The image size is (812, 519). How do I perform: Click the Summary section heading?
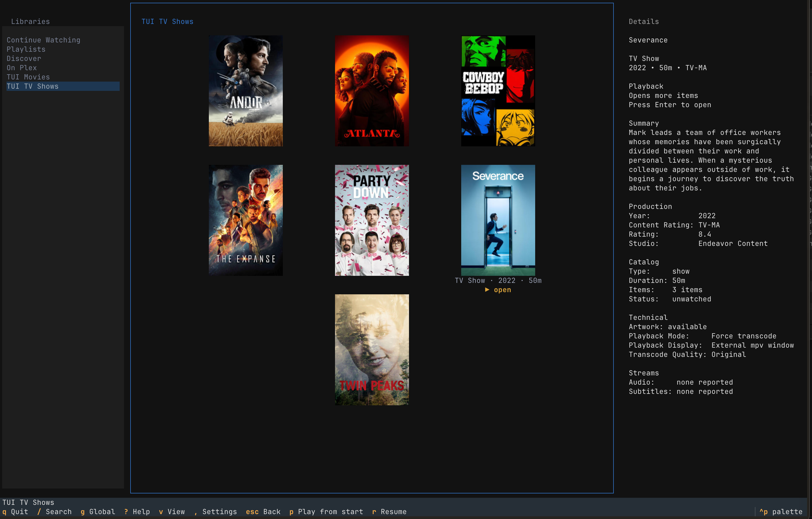644,123
